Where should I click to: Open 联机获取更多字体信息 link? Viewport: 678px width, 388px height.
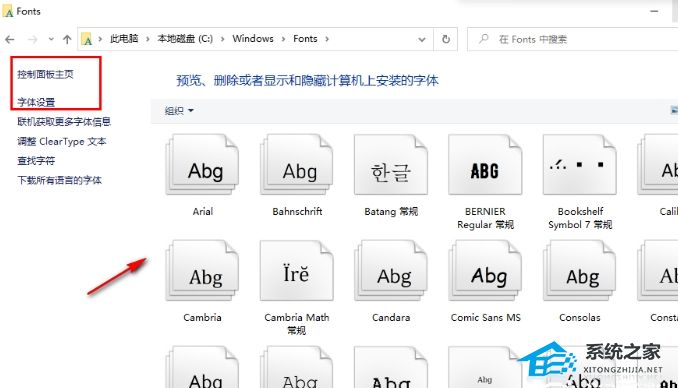point(64,122)
